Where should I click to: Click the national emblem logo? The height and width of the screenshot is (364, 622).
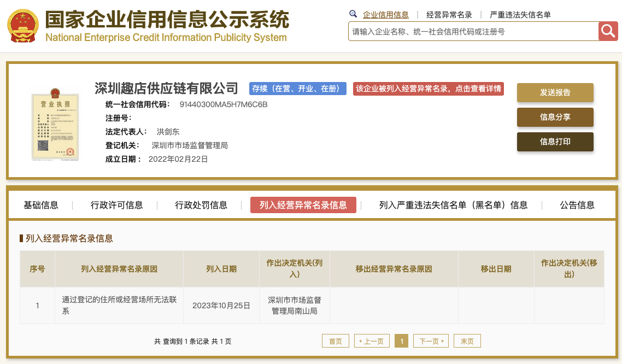click(x=22, y=26)
